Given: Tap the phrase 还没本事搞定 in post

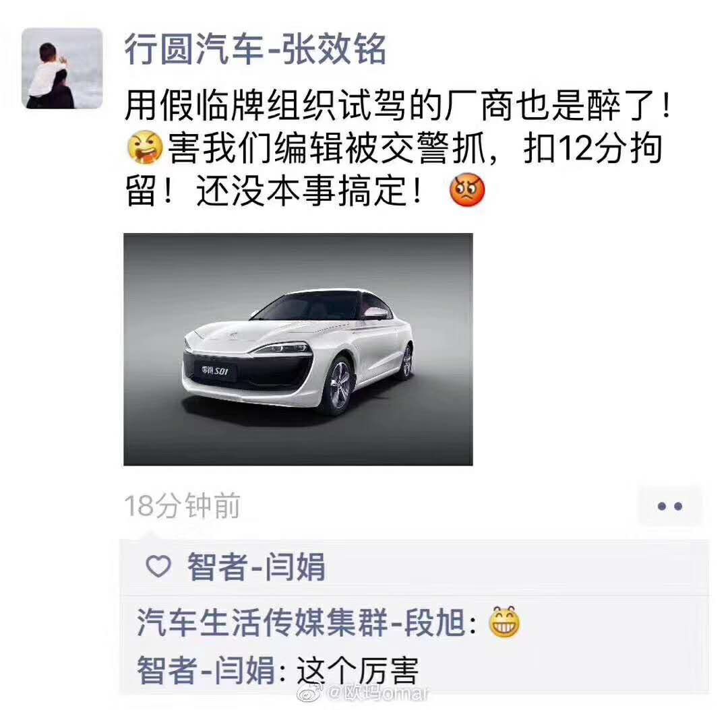Looking at the screenshot, I should 308,190.
